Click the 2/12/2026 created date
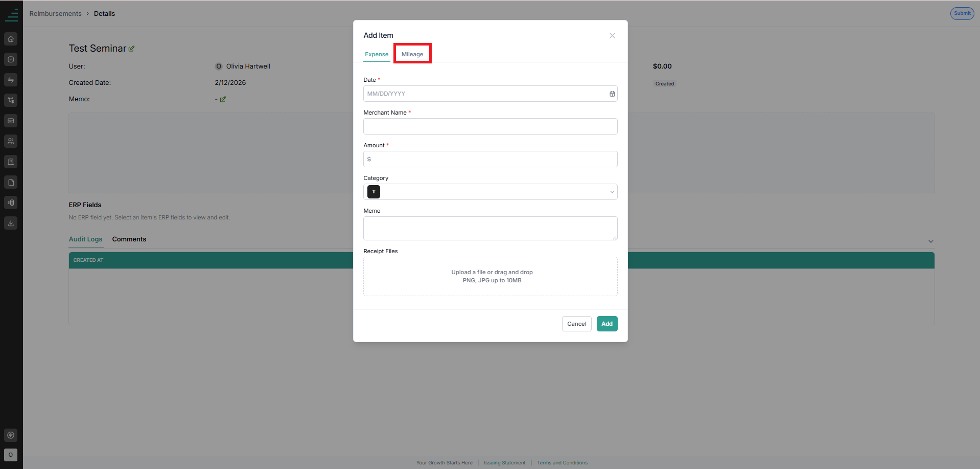 pos(230,83)
